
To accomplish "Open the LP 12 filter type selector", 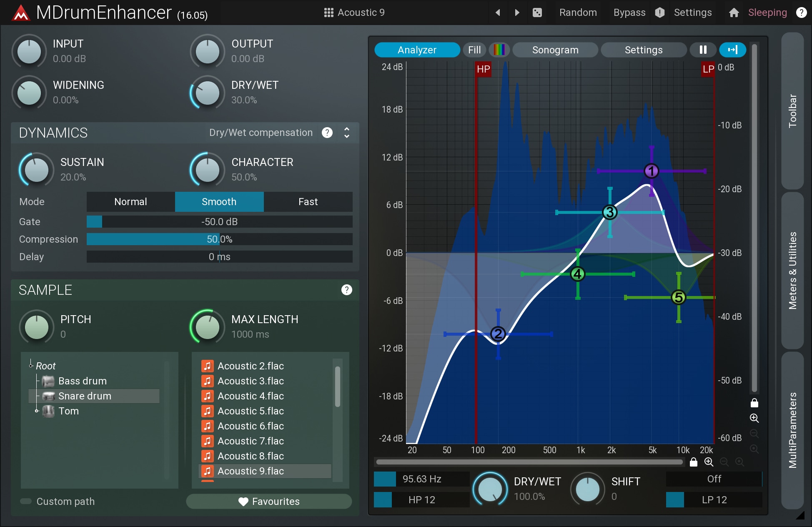I will point(714,499).
